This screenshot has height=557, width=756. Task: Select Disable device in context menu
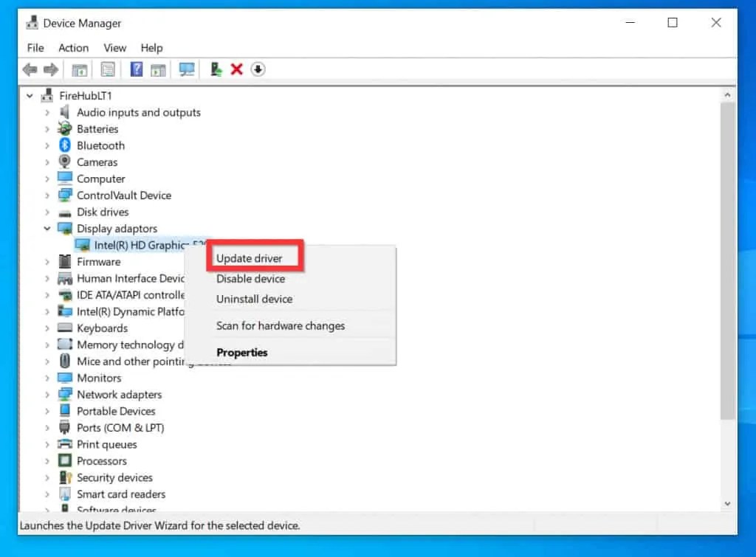(x=252, y=279)
